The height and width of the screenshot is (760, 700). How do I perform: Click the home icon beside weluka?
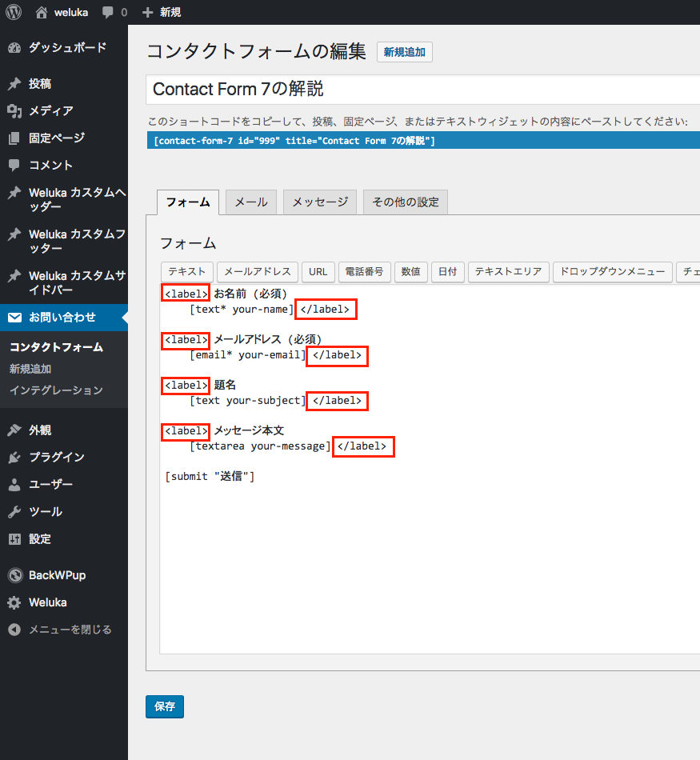(x=42, y=12)
